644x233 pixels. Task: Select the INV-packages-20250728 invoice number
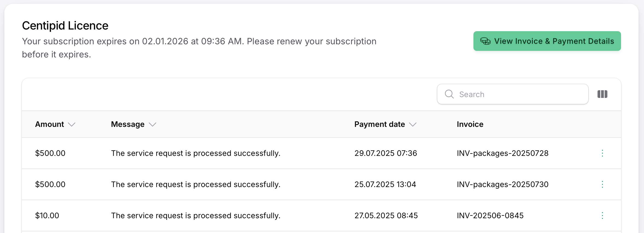(502, 153)
